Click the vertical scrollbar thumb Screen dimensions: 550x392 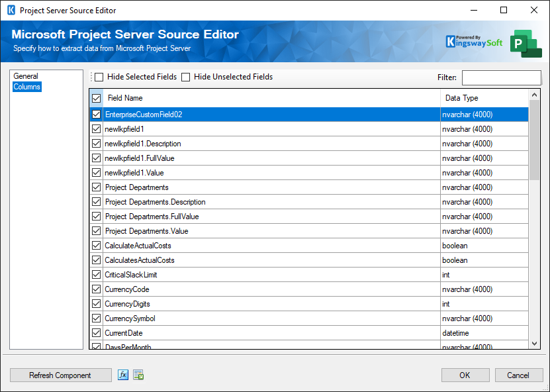coord(534,140)
